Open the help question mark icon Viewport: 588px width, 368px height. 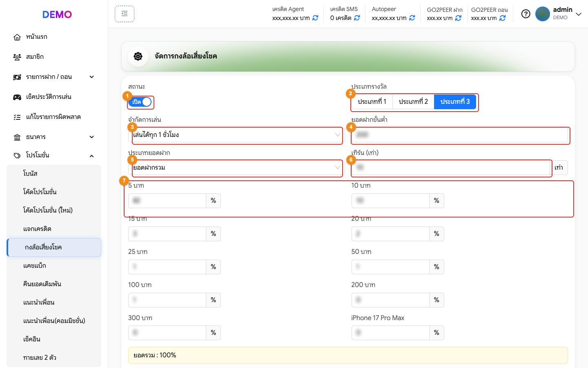526,14
